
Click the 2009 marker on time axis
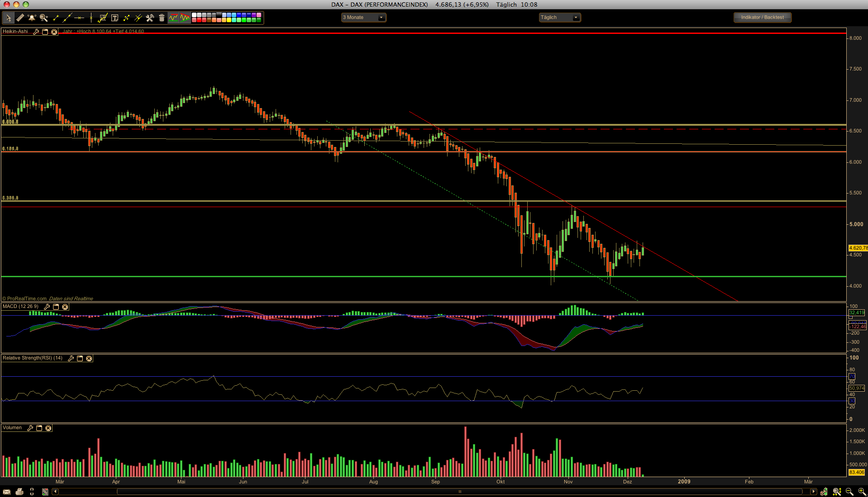684,482
